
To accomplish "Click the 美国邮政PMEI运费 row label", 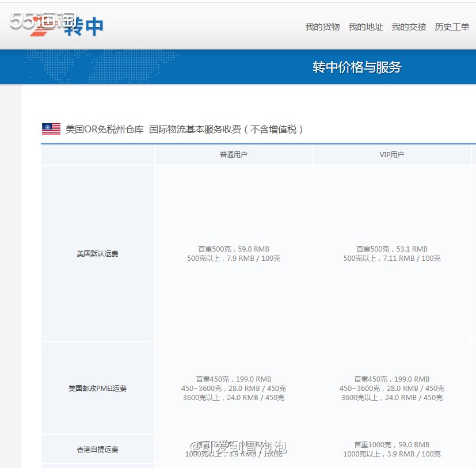I will (97, 388).
